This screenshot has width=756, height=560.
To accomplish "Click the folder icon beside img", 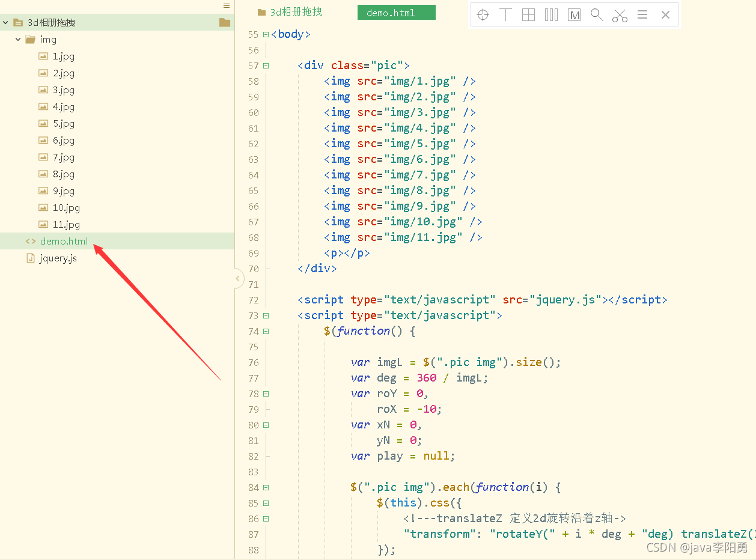I will 30,39.
